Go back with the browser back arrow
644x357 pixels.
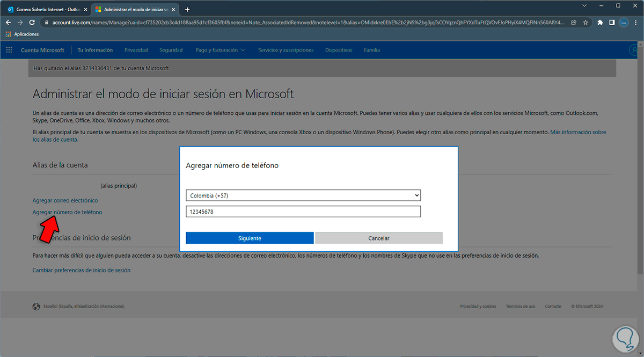coord(8,23)
